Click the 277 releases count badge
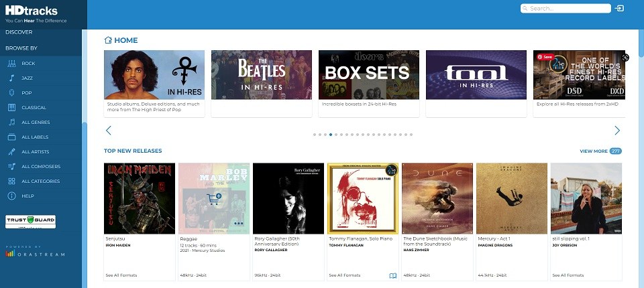Image resolution: width=644 pixels, height=288 pixels. point(616,151)
